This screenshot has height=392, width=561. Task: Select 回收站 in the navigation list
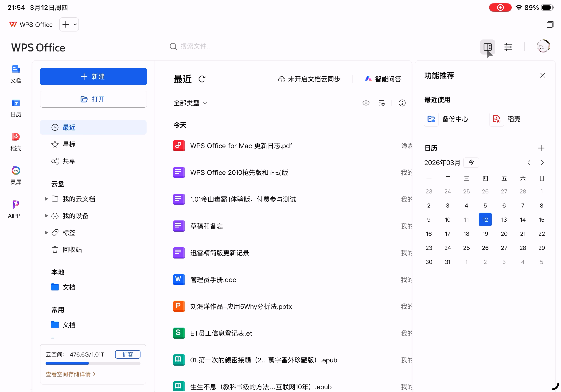(72, 249)
